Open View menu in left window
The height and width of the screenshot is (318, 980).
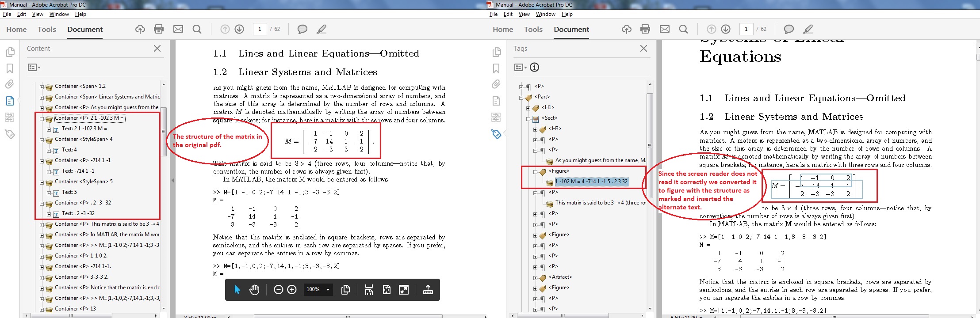[x=38, y=14]
